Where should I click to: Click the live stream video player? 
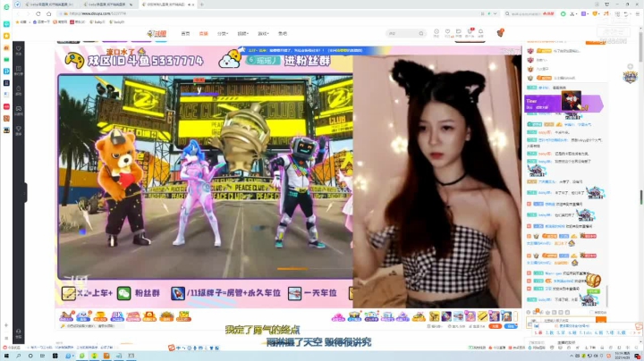tap(288, 176)
